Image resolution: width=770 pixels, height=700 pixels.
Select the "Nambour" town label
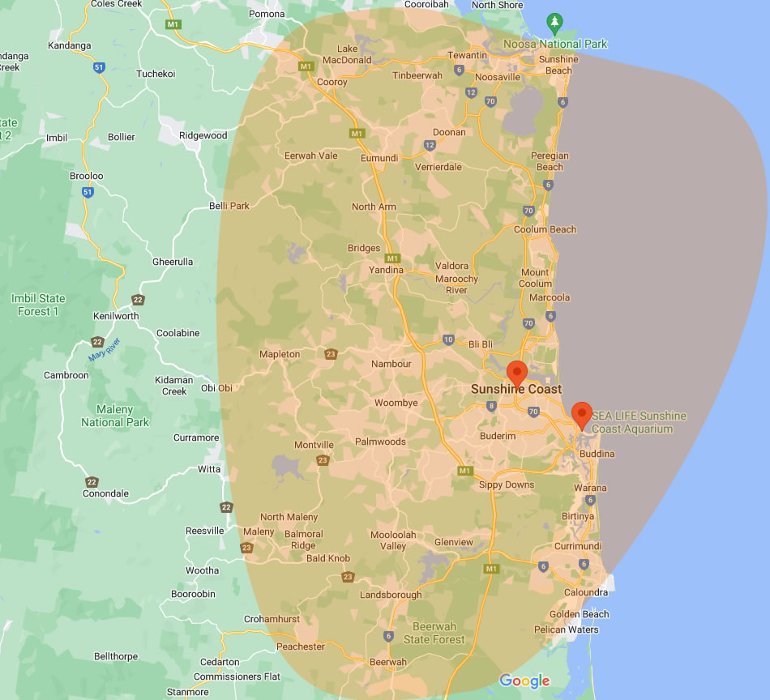pyautogui.click(x=391, y=364)
